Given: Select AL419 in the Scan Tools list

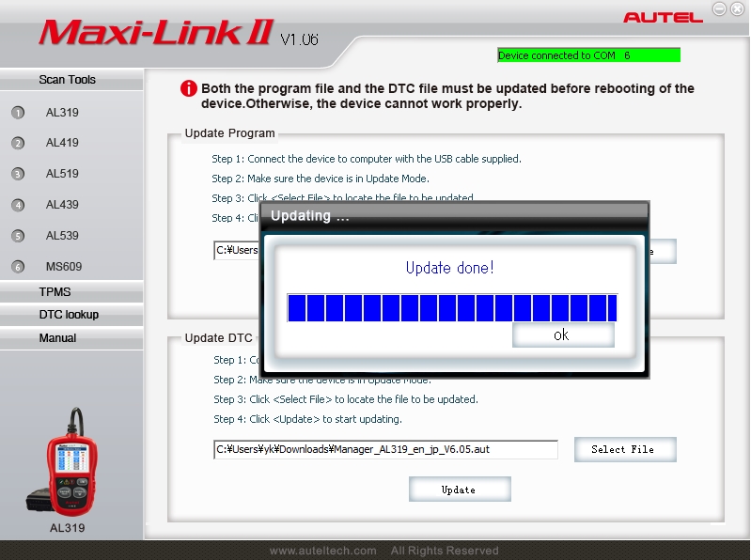Looking at the screenshot, I should pyautogui.click(x=62, y=143).
